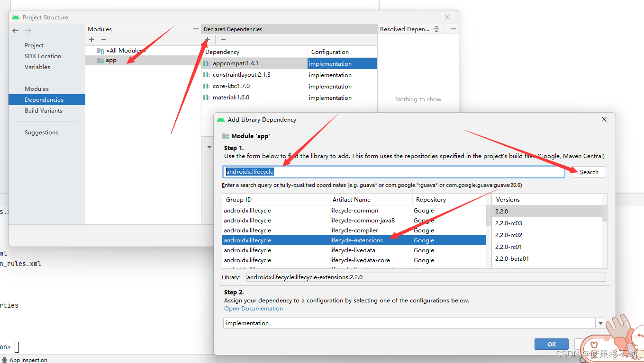Click the minus icon in the Modules toolbar

[103, 40]
